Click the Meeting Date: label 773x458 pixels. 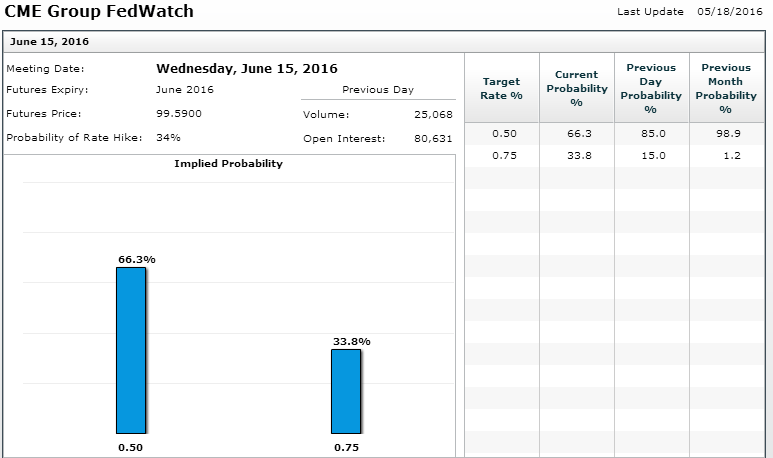45,69
